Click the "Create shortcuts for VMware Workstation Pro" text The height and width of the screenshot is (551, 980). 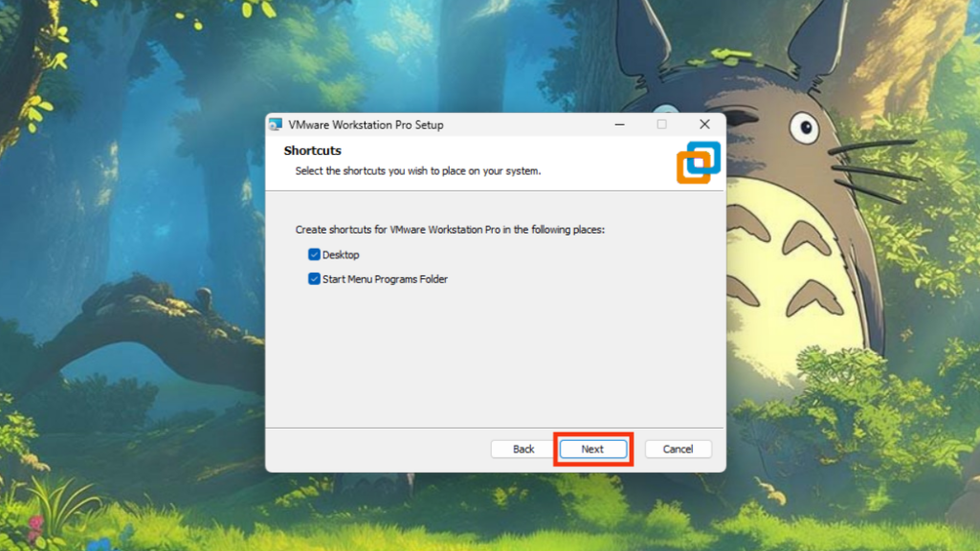coord(450,231)
